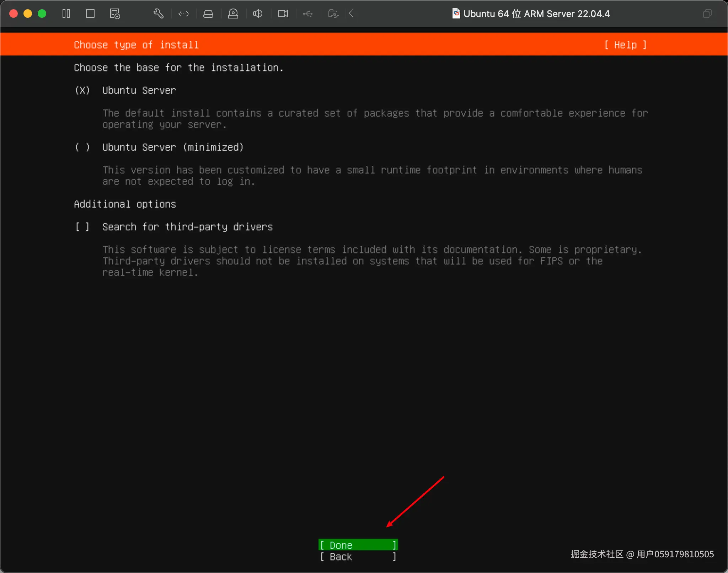This screenshot has height=573, width=728.
Task: Click the overlapping windows icon at top right
Action: tap(707, 14)
